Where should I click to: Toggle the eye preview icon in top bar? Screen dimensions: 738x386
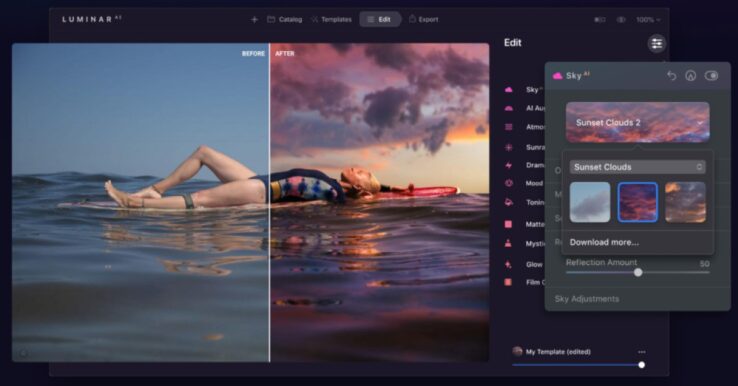(621, 20)
